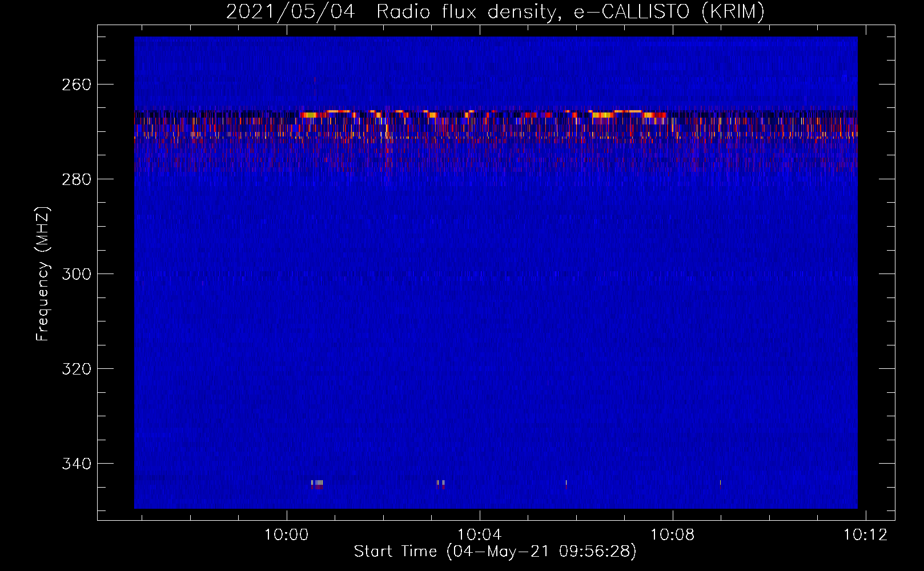This screenshot has width=924, height=571.
Task: Click the 340 frequency tick label
Action: 77,464
